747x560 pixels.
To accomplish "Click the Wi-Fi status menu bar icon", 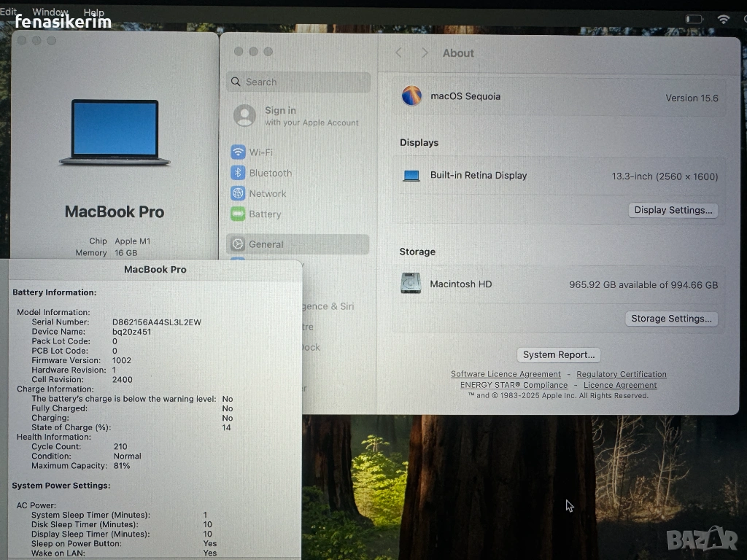I will click(723, 19).
